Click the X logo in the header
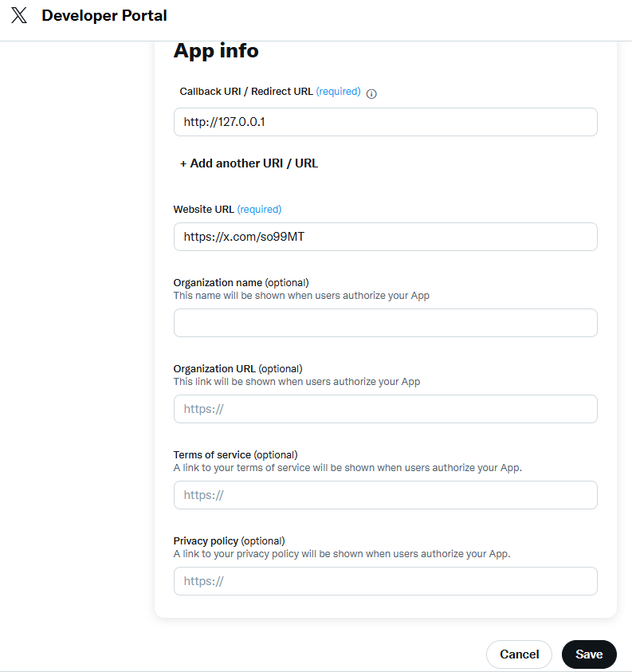632x672 pixels. [x=19, y=16]
